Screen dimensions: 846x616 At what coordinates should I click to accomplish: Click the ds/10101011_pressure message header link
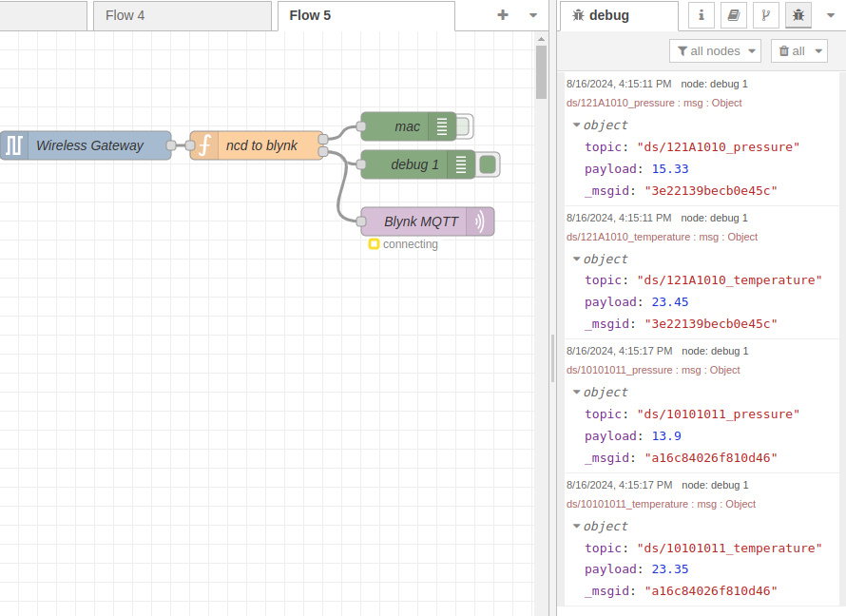(619, 370)
